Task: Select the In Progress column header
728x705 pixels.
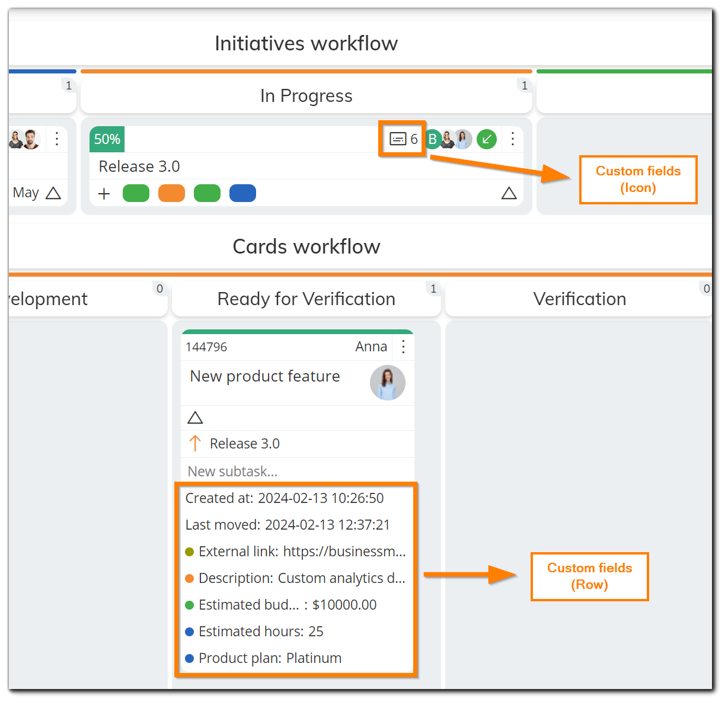Action: 306,96
